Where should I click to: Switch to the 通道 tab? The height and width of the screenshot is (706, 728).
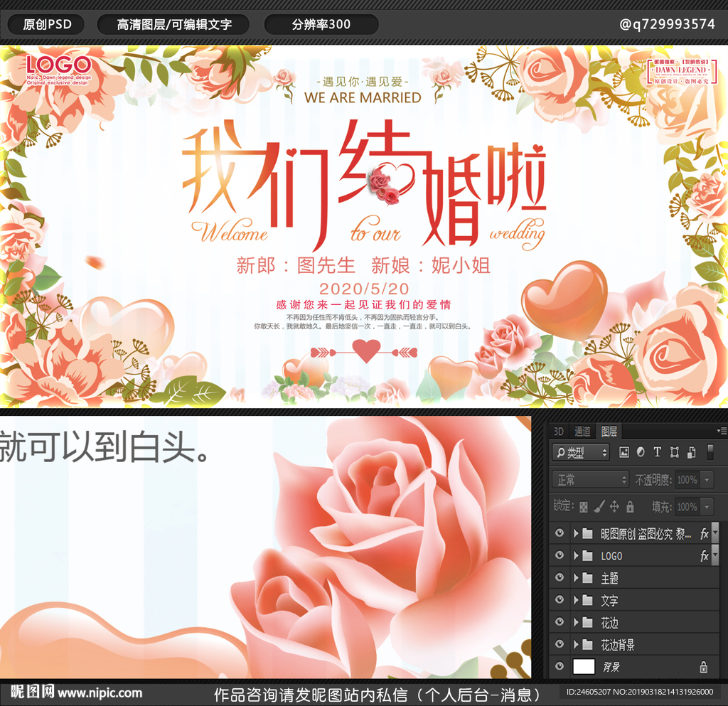point(582,432)
